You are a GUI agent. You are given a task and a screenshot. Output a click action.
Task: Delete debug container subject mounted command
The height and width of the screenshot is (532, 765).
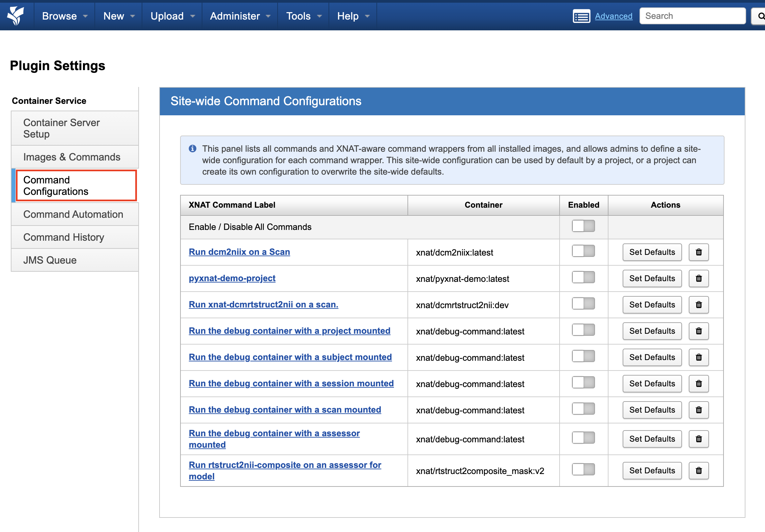coord(699,357)
